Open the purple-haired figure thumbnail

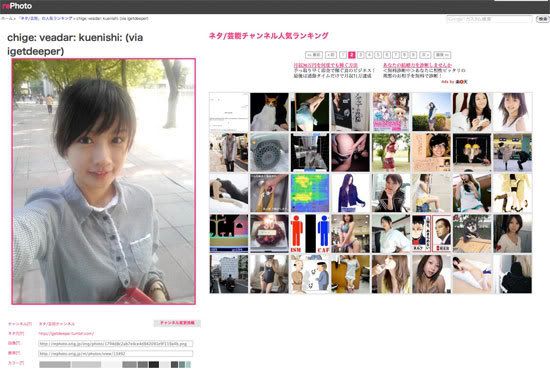click(x=350, y=193)
